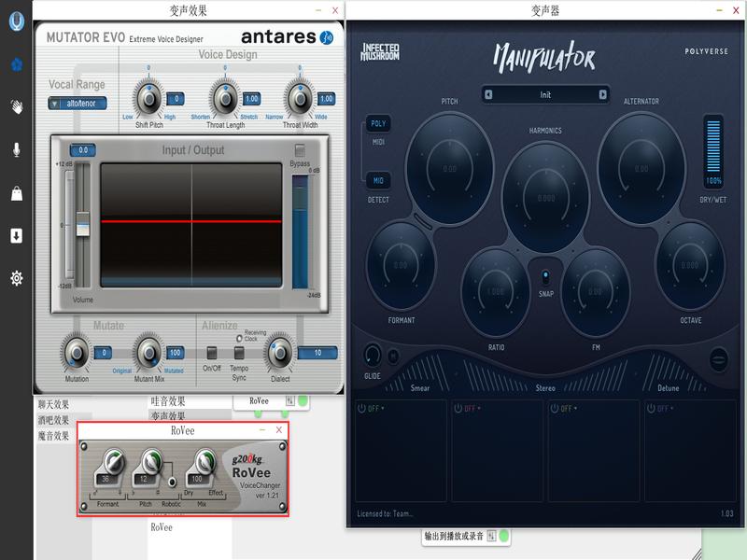The image size is (747, 560).
Task: Select 酒吧效果 in the list
Action: point(53,420)
